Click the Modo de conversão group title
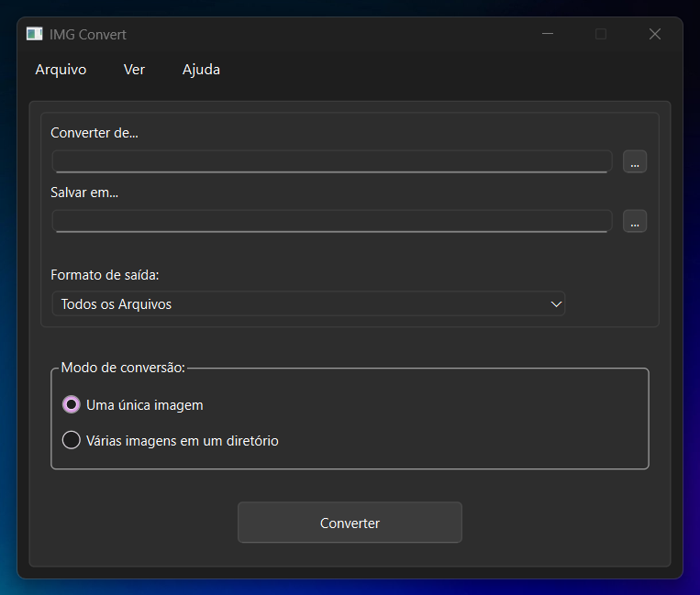700x595 pixels. point(123,368)
